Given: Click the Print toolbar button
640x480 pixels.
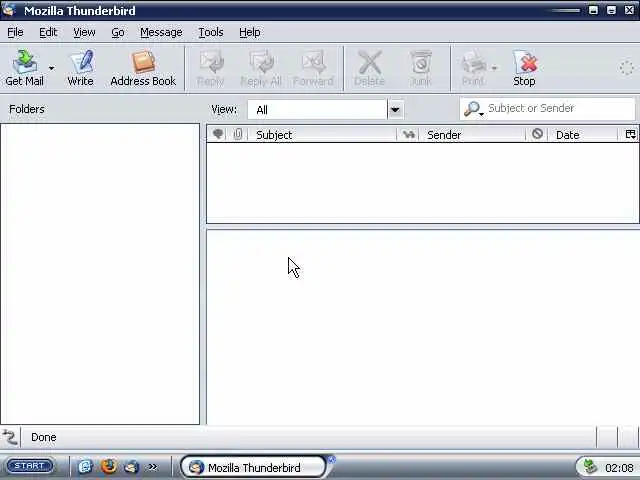Looking at the screenshot, I should tap(473, 68).
